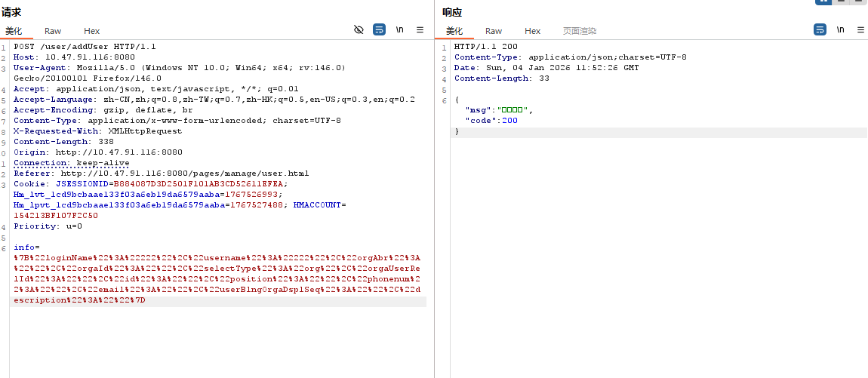Open response Hex tab
868x378 pixels.
533,31
